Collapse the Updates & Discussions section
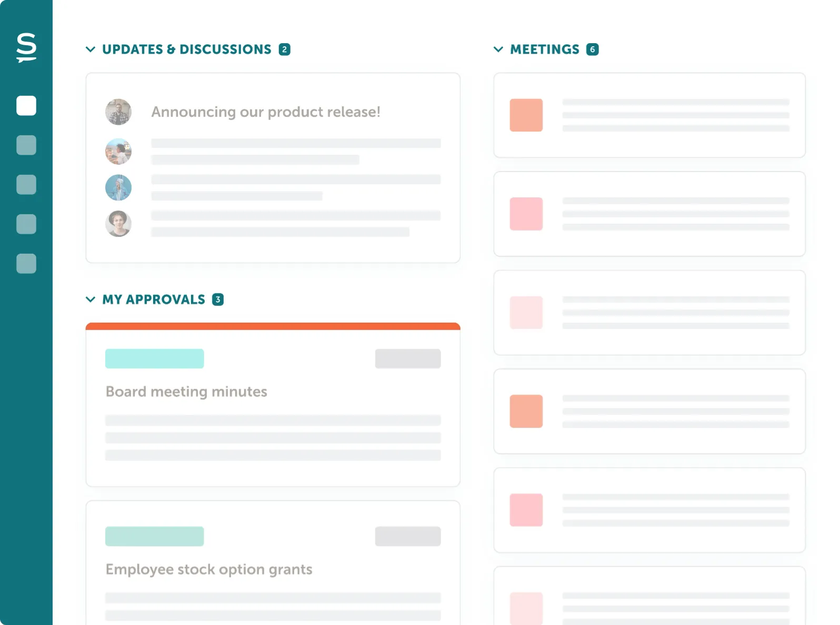840x625 pixels. pos(91,49)
